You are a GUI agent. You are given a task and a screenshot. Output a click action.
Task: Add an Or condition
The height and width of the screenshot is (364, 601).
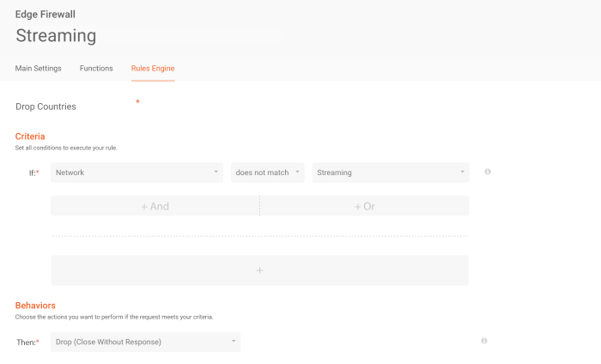(365, 206)
